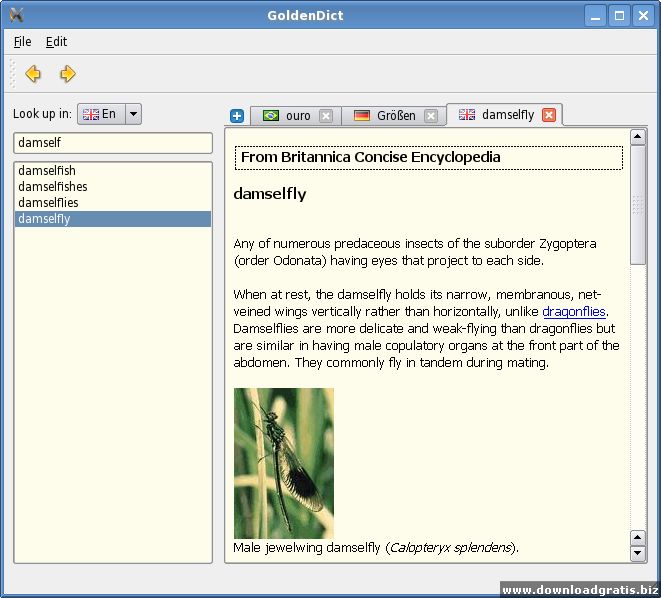This screenshot has width=661, height=598.
Task: Maximize the GoldenDict window
Action: point(619,16)
